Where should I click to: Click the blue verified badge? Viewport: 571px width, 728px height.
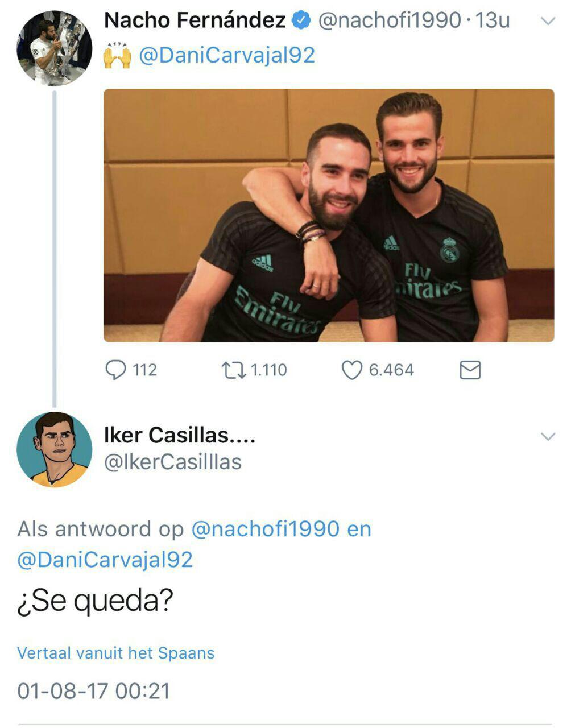(301, 21)
